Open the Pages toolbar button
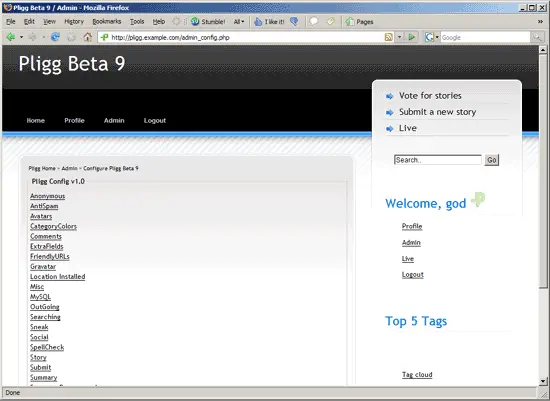The image size is (550, 401). 359,21
